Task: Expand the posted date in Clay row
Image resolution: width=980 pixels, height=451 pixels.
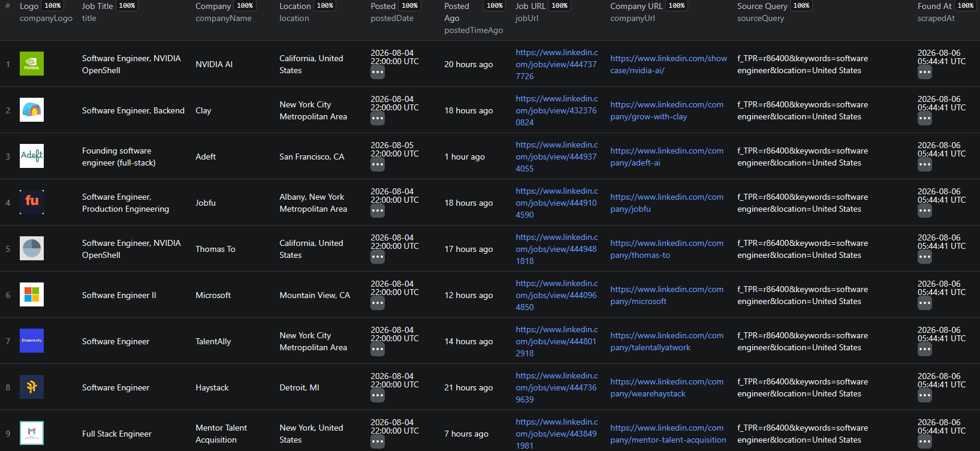Action: click(378, 119)
